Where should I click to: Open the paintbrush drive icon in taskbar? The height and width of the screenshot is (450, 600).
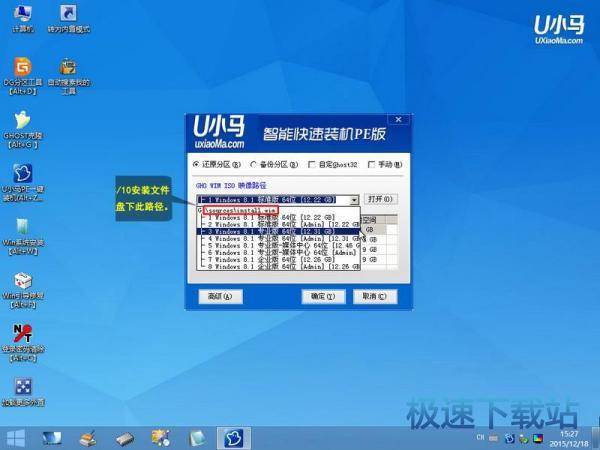pyautogui.click(x=88, y=439)
